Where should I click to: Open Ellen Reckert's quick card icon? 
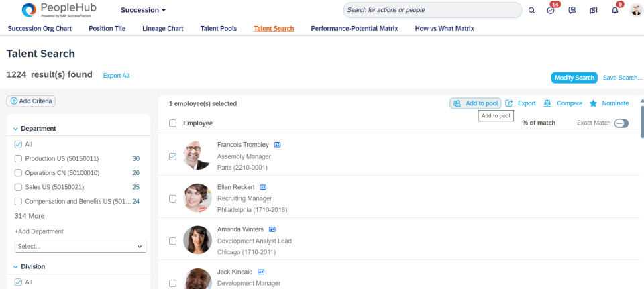click(x=263, y=187)
